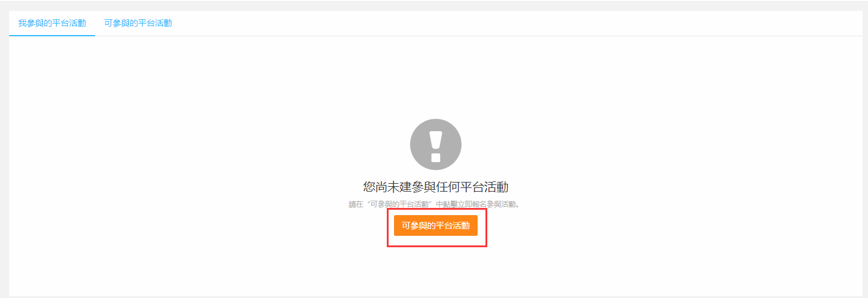
Task: Click the word 您尚未 at the heading's start
Action: click(381, 187)
